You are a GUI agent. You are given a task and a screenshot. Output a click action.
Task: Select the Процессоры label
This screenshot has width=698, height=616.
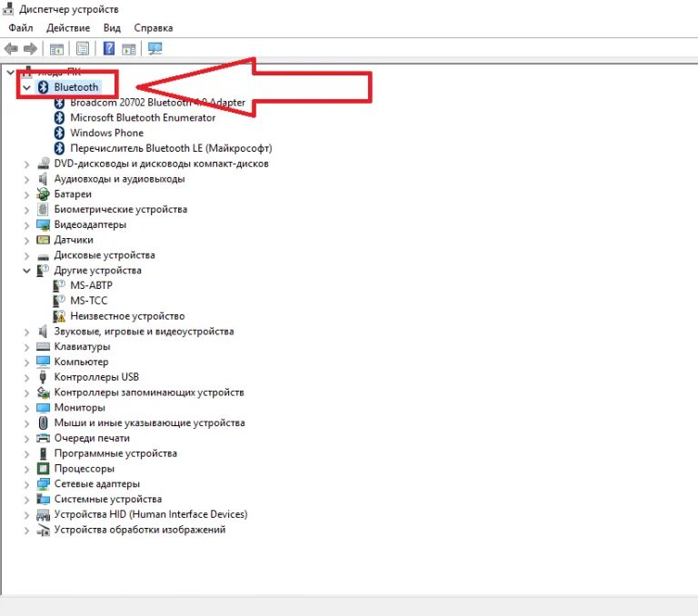(85, 469)
